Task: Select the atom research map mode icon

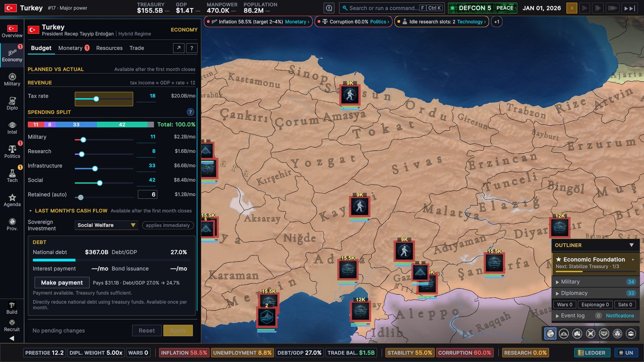Action: (x=617, y=333)
